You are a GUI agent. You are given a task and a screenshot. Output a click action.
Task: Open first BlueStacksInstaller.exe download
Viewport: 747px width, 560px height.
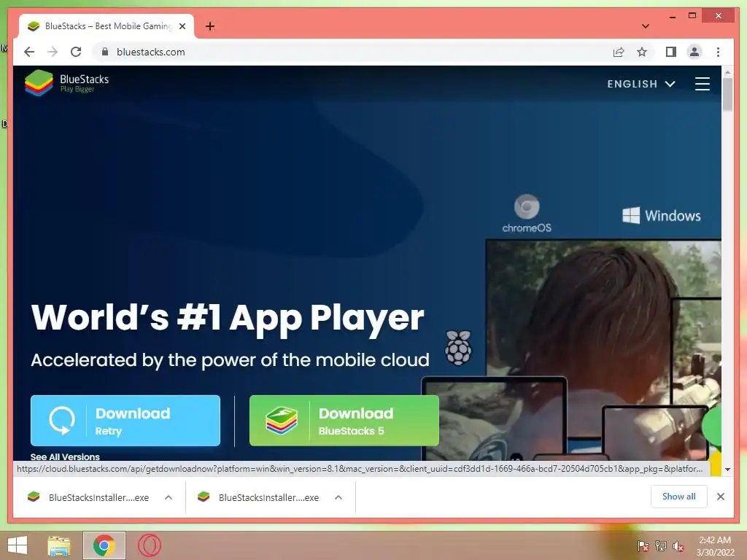(88, 497)
